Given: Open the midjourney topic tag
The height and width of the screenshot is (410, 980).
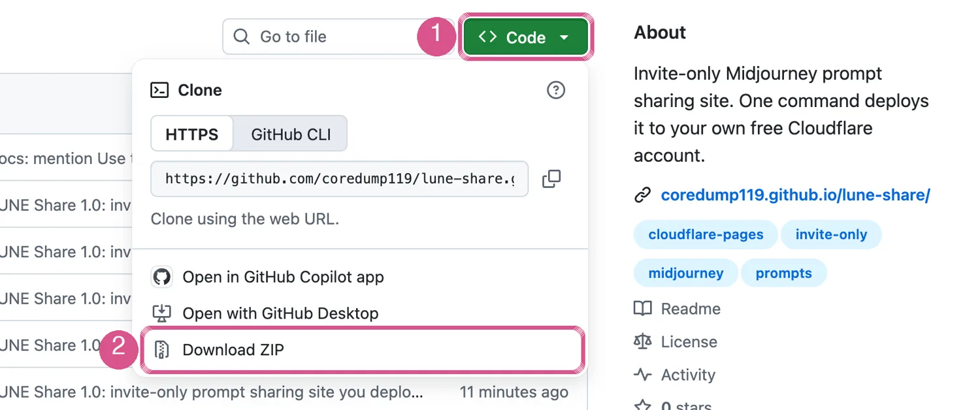Looking at the screenshot, I should pyautogui.click(x=685, y=273).
